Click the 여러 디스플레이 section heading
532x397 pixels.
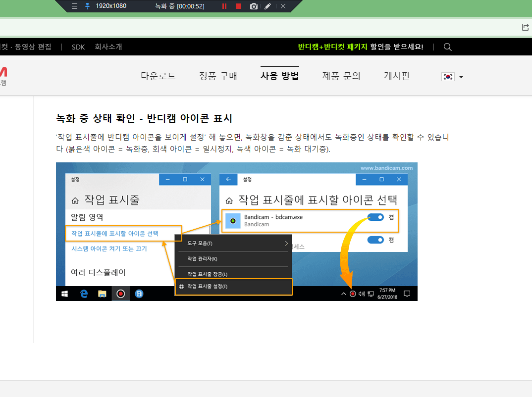point(98,272)
